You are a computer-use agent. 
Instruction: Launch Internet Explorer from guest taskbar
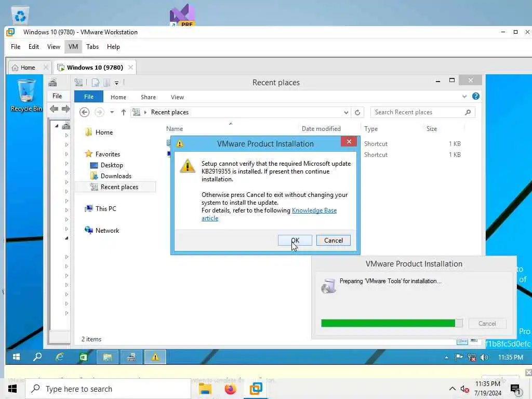[60, 357]
